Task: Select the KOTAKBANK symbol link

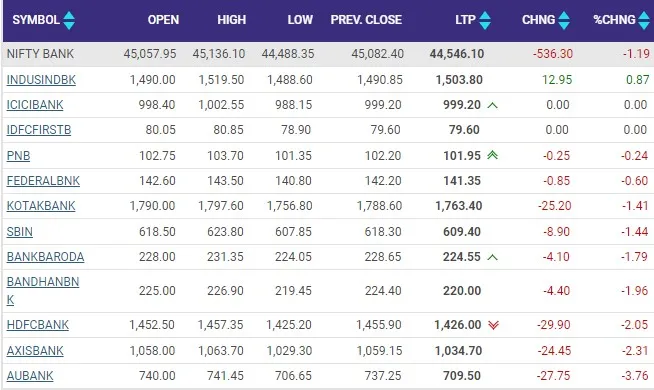Action: coord(41,206)
